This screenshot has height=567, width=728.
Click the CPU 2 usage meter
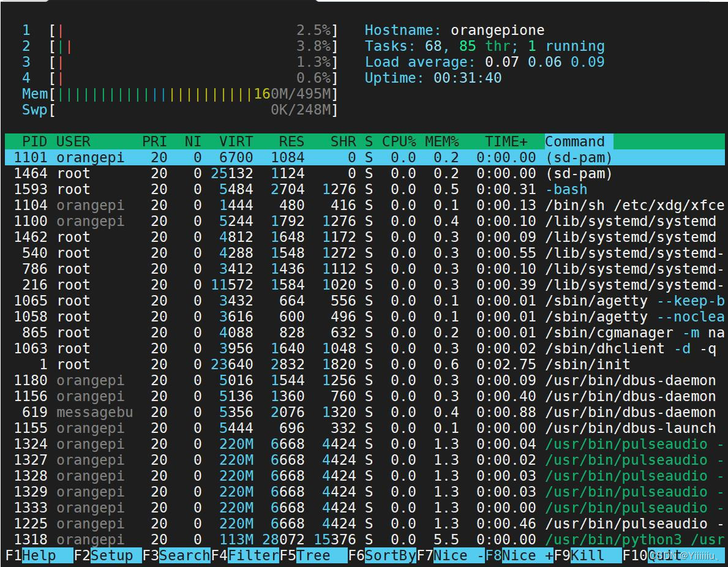[x=180, y=47]
